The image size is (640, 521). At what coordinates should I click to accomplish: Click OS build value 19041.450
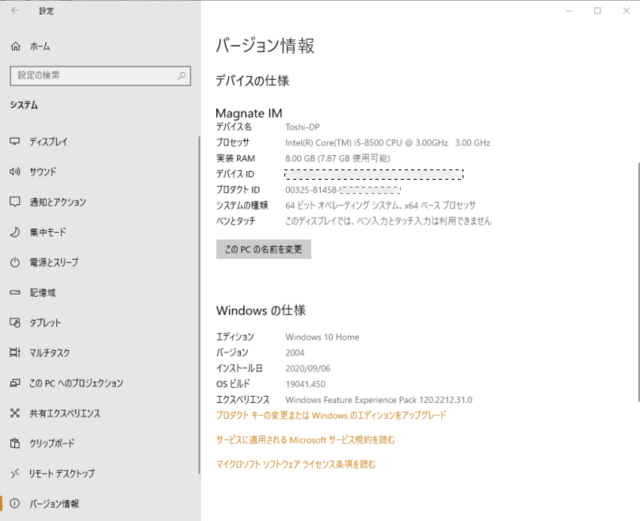(x=305, y=384)
